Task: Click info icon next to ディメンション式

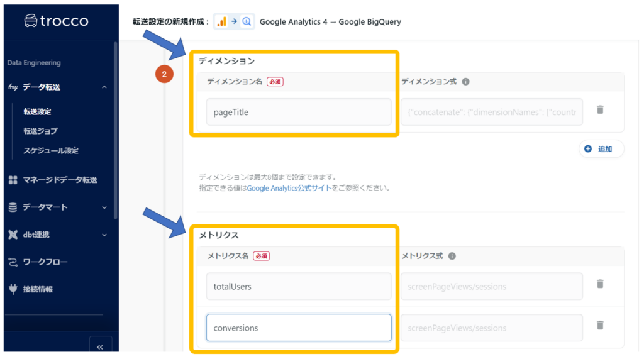Action: (465, 82)
